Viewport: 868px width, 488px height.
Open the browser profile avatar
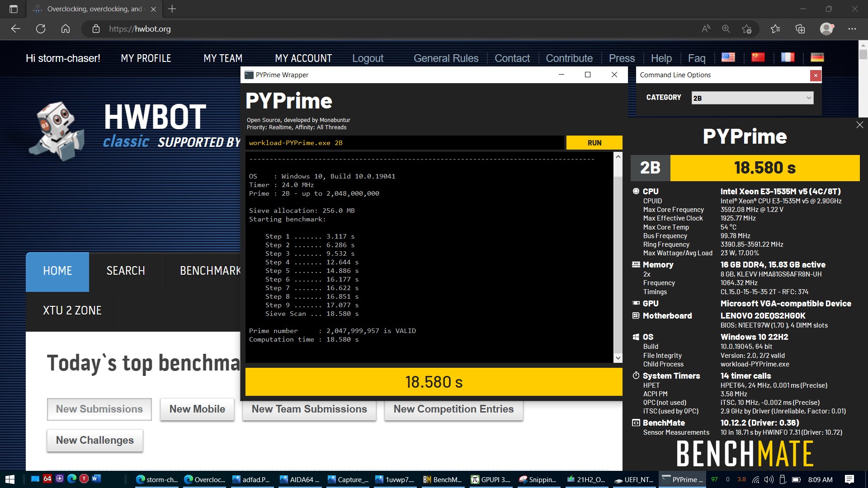tap(826, 29)
